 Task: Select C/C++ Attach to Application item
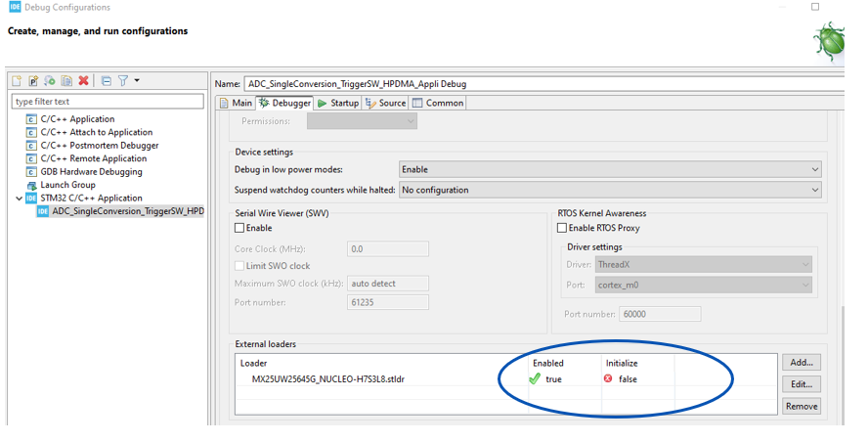[97, 132]
